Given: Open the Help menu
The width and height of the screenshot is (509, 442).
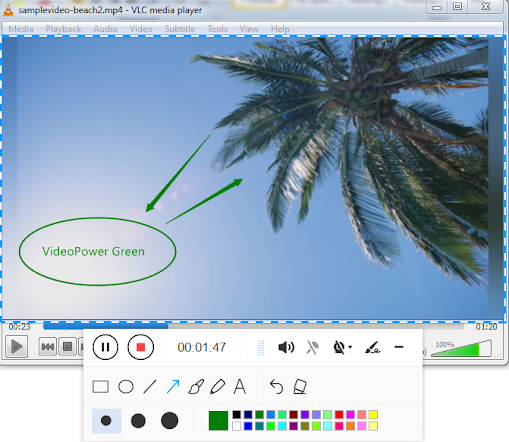Looking at the screenshot, I should (x=280, y=29).
